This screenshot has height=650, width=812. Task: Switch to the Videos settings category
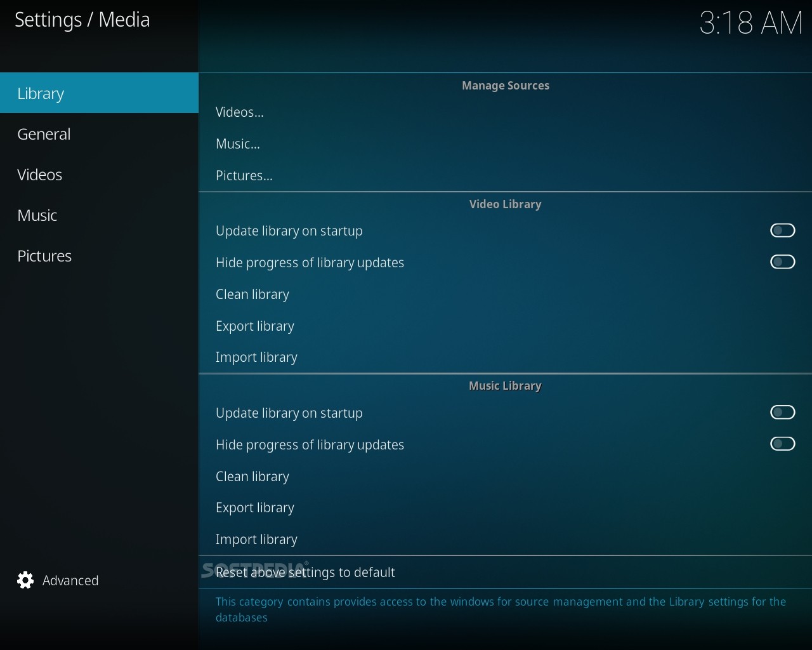[99, 175]
